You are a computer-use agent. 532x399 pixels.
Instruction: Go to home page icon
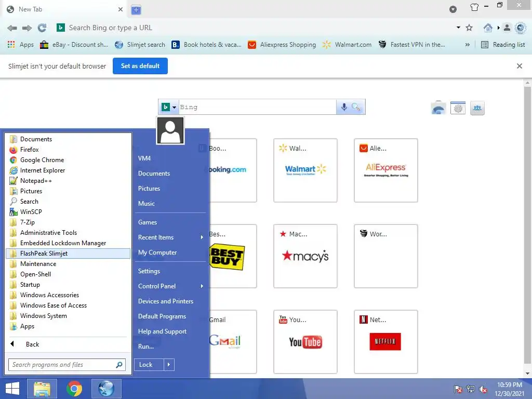(x=487, y=28)
